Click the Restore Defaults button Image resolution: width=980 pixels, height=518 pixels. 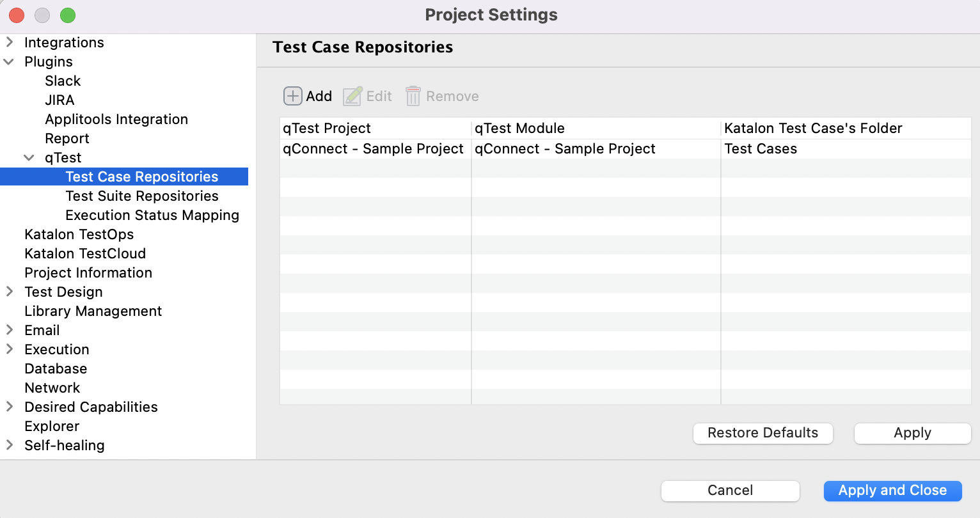point(763,433)
